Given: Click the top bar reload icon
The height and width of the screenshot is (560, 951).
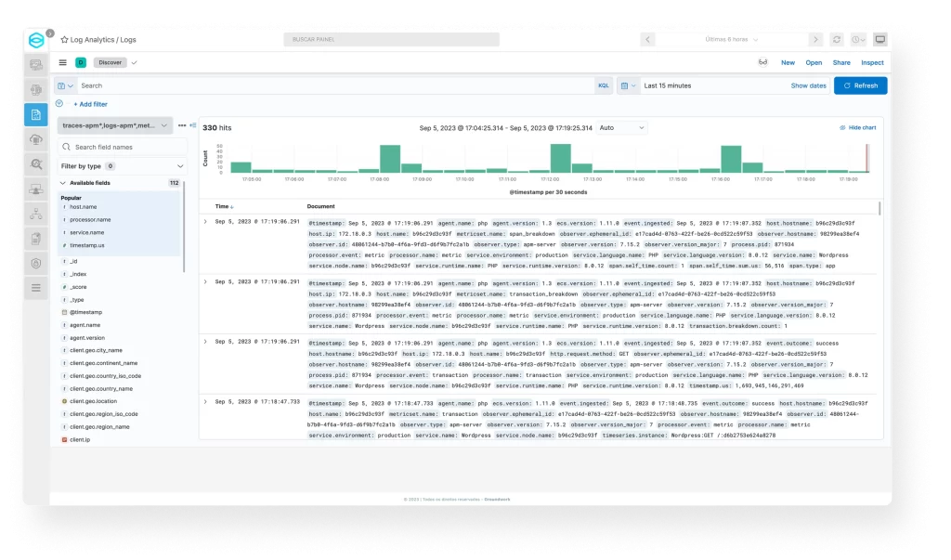Looking at the screenshot, I should [x=837, y=40].
